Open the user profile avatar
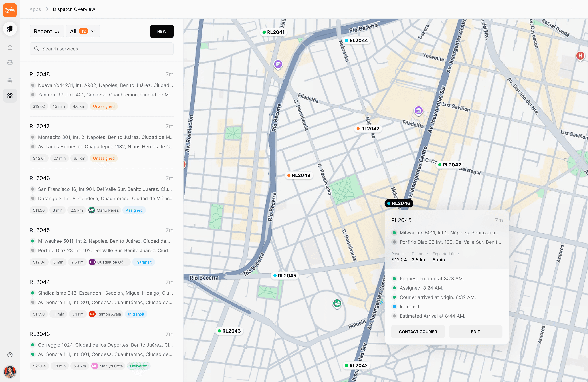Screen dimensions: 588x382 (x=10, y=372)
